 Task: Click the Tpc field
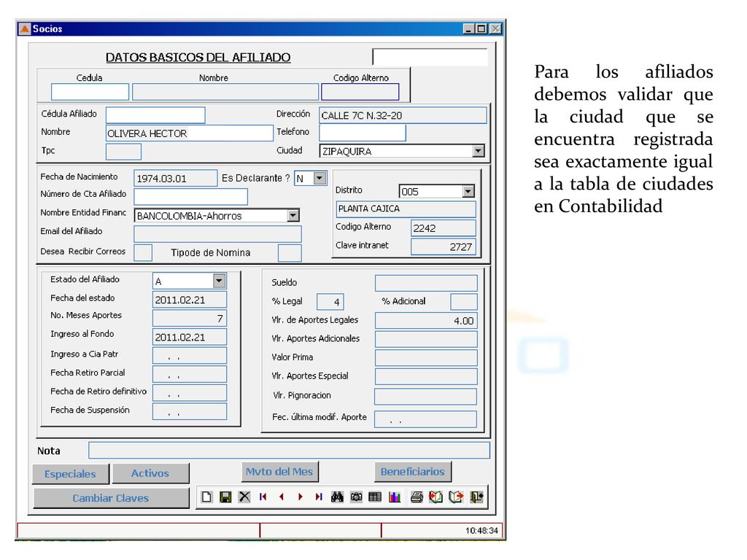[x=123, y=152]
